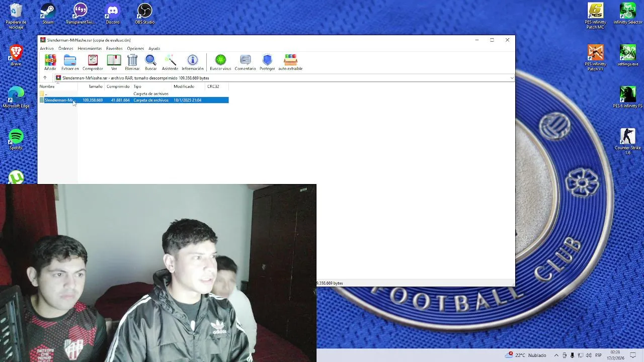Sort by the Comprimido column header
644x362 pixels.
coord(118,86)
